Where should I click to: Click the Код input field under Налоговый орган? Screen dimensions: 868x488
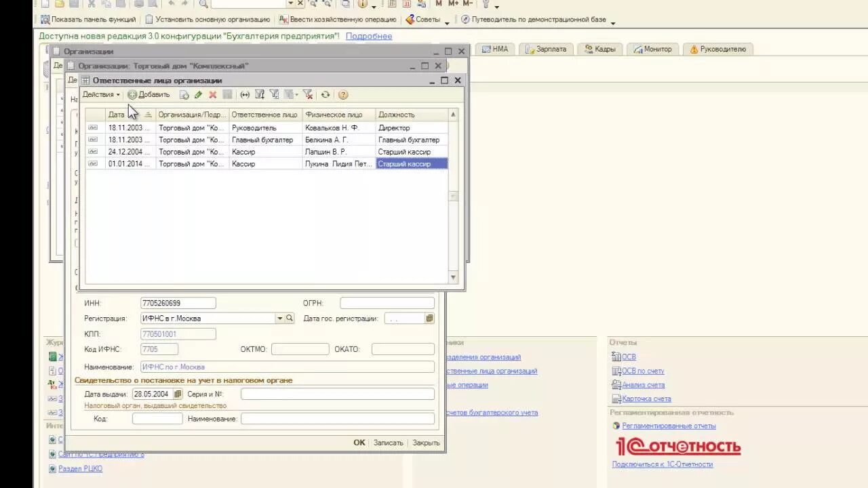157,419
